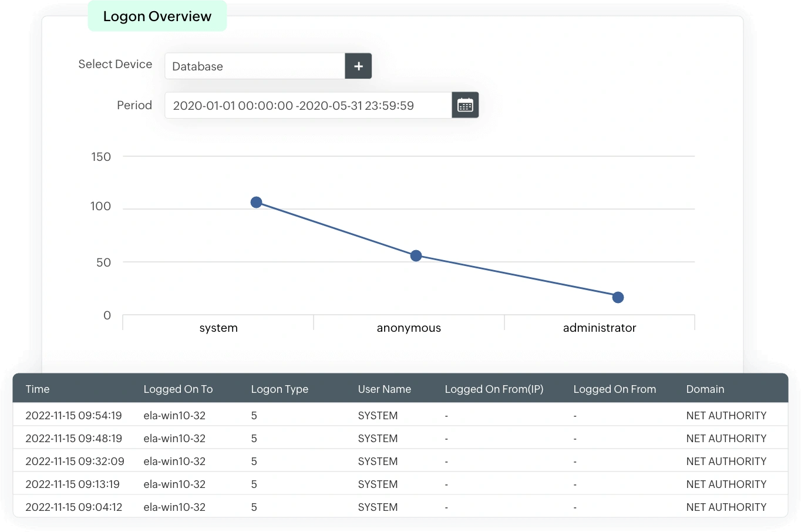Click the User Name column header
This screenshot has width=801, height=532.
[385, 389]
